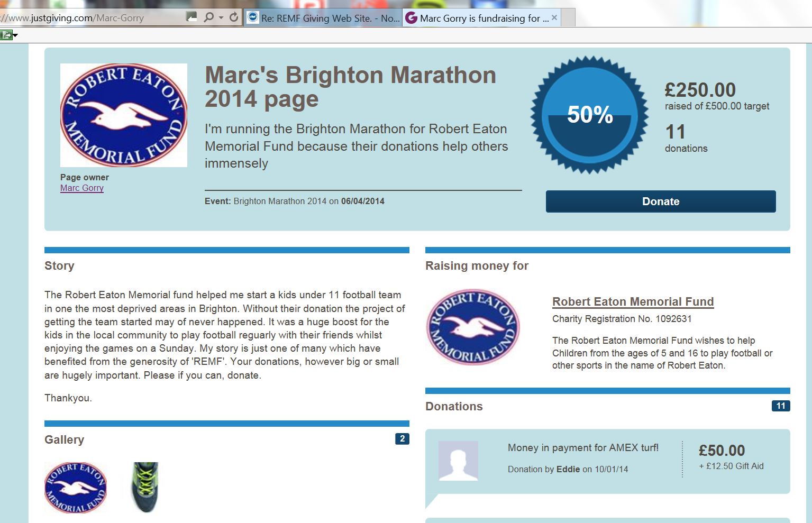This screenshot has height=523, width=812.
Task: Close the 'Marc Gorry is fundraising' tab
Action: click(x=554, y=17)
